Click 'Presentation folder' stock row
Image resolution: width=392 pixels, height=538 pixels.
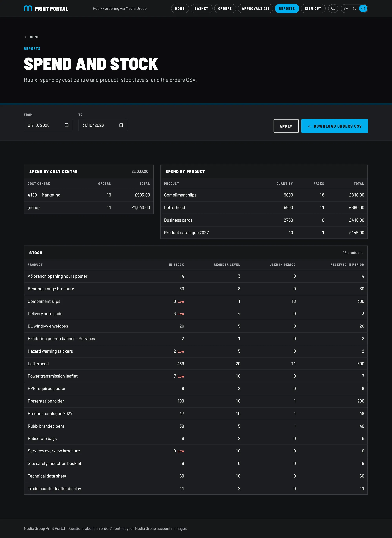click(x=196, y=401)
